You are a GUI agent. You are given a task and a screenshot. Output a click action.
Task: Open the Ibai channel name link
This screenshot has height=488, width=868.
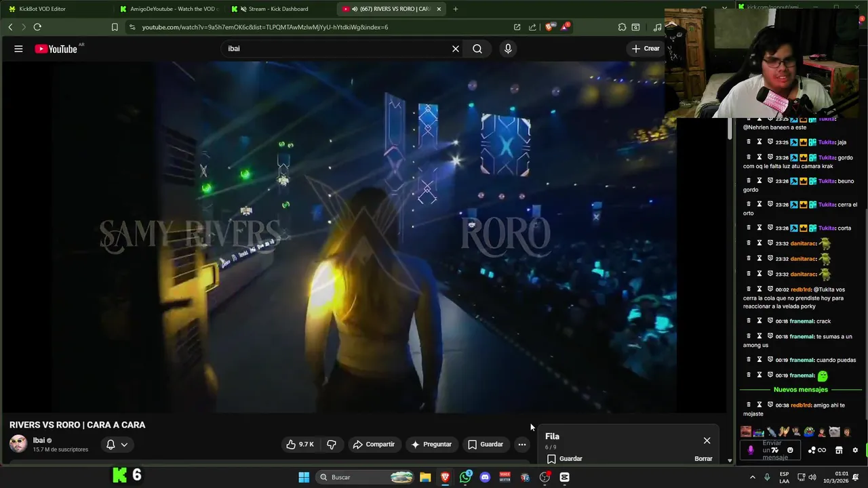coord(39,441)
